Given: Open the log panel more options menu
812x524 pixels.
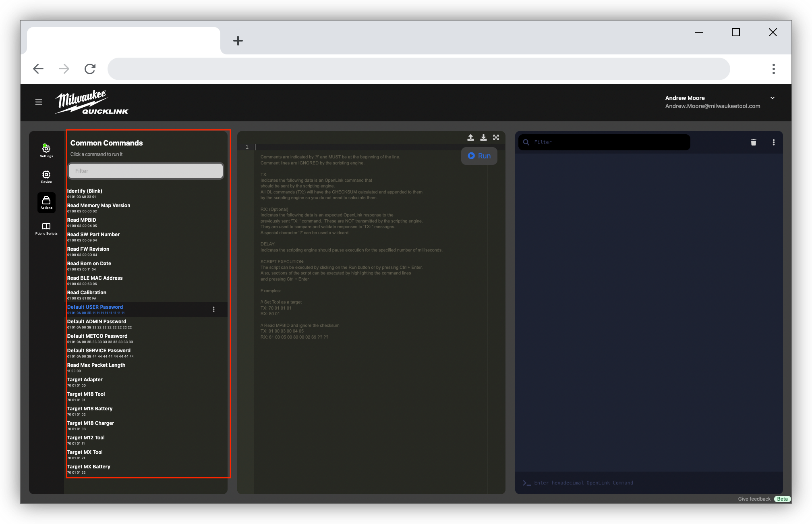Looking at the screenshot, I should [x=774, y=142].
